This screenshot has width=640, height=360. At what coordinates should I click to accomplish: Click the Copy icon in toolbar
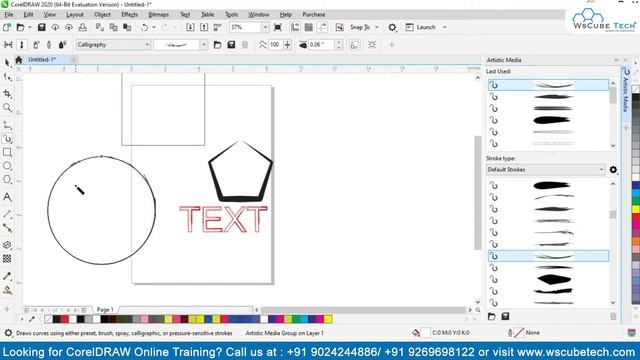coord(113,27)
